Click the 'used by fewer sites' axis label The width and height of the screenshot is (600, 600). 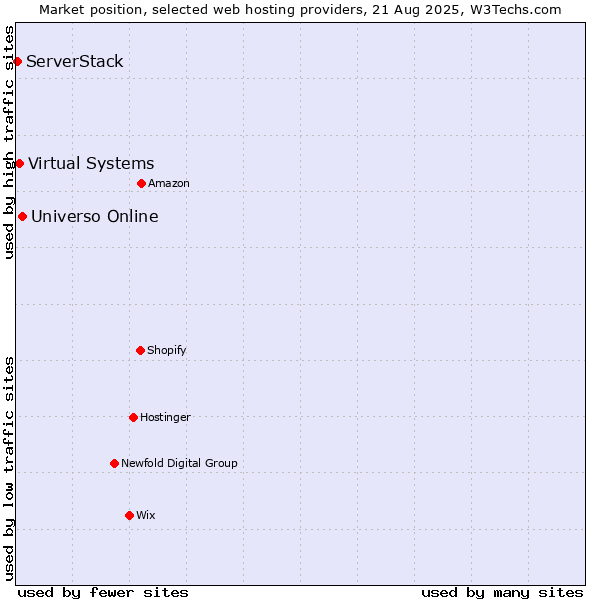click(103, 593)
